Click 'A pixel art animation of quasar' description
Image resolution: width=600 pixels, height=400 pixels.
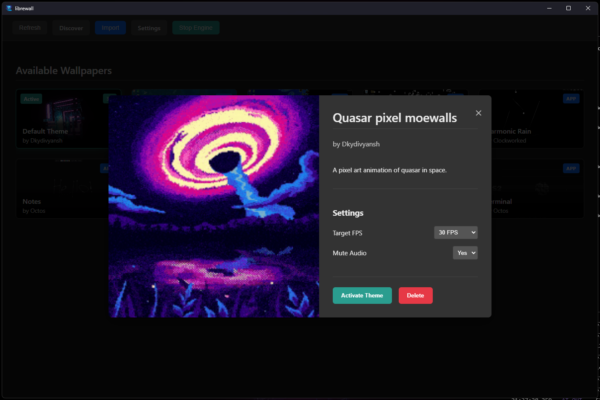pyautogui.click(x=390, y=170)
